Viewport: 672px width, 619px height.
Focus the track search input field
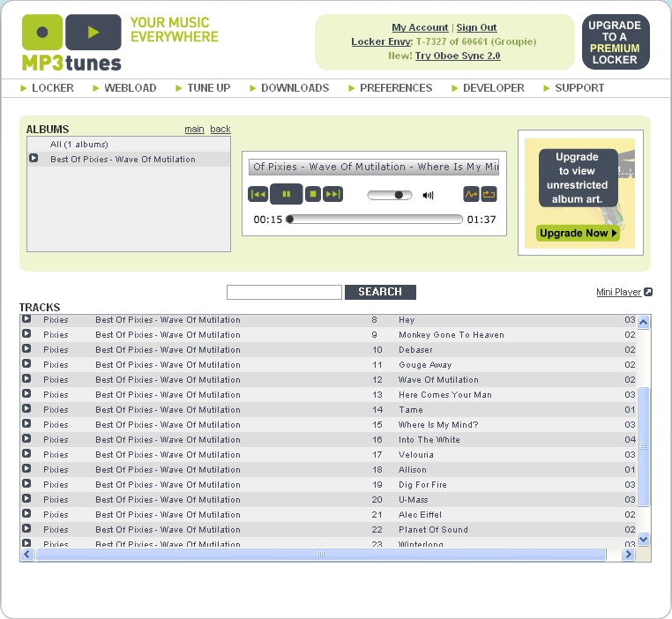click(x=284, y=292)
